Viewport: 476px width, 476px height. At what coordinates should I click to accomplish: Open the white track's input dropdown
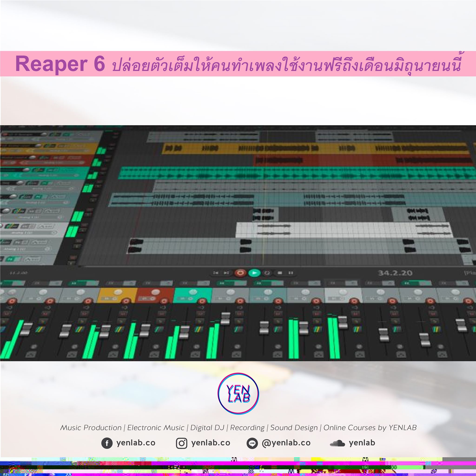(28, 232)
